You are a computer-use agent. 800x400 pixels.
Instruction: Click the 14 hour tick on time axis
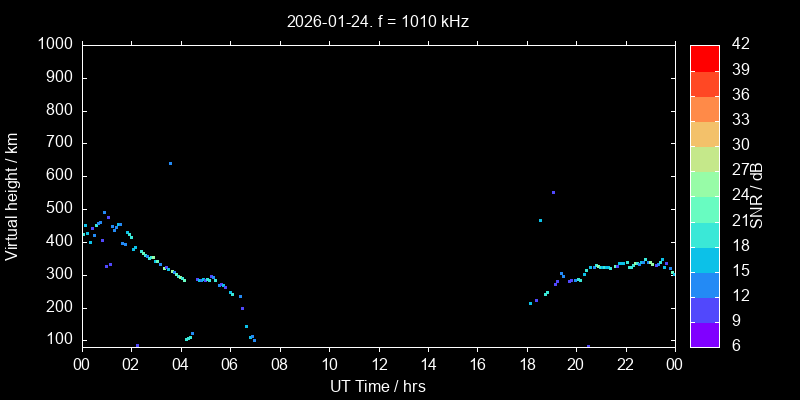pos(427,364)
